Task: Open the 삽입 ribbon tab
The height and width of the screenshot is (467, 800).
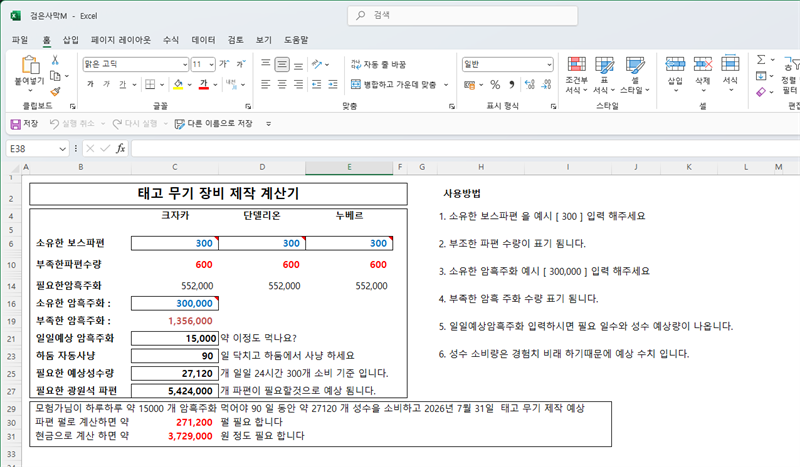Action: coord(70,40)
